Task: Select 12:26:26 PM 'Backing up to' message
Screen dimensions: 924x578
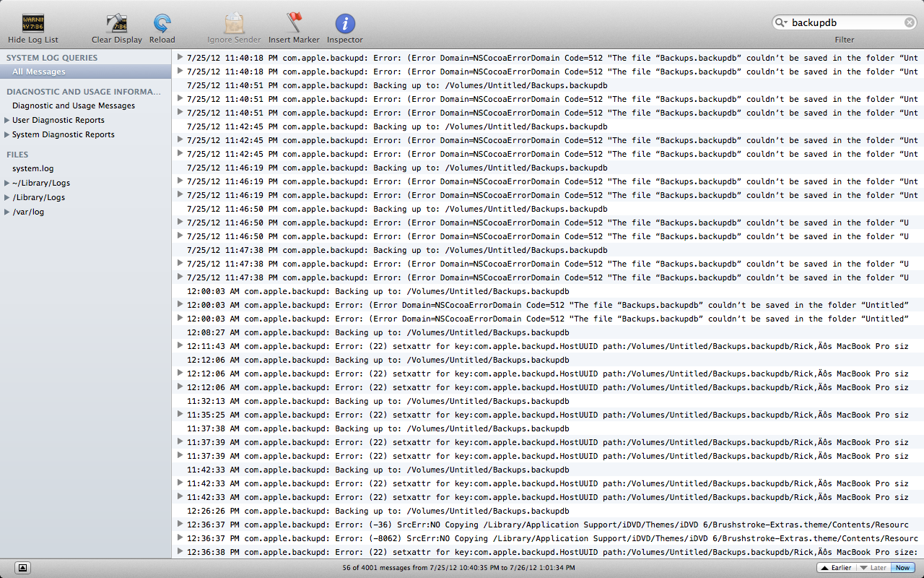Action: pyautogui.click(x=548, y=511)
